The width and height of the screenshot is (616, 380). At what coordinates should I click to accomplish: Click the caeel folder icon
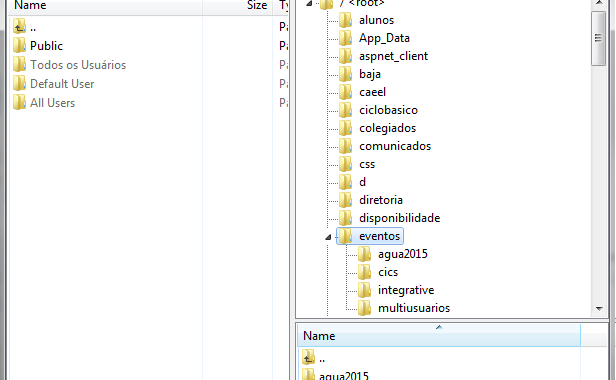click(x=345, y=92)
